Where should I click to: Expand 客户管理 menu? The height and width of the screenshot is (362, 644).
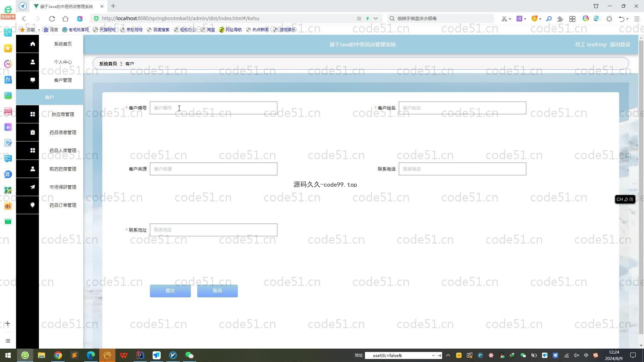pos(63,80)
